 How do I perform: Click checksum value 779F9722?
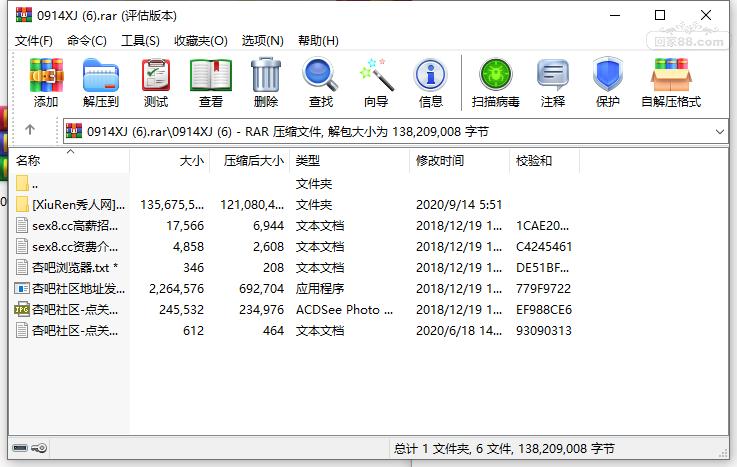point(543,288)
